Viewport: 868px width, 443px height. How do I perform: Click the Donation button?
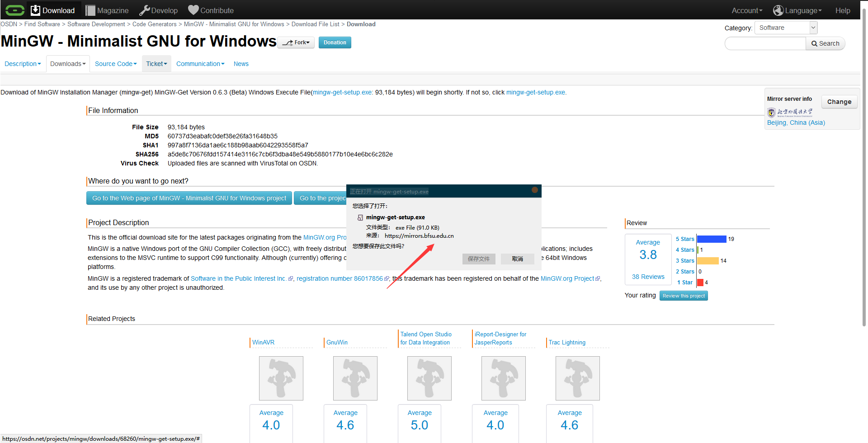(x=335, y=42)
